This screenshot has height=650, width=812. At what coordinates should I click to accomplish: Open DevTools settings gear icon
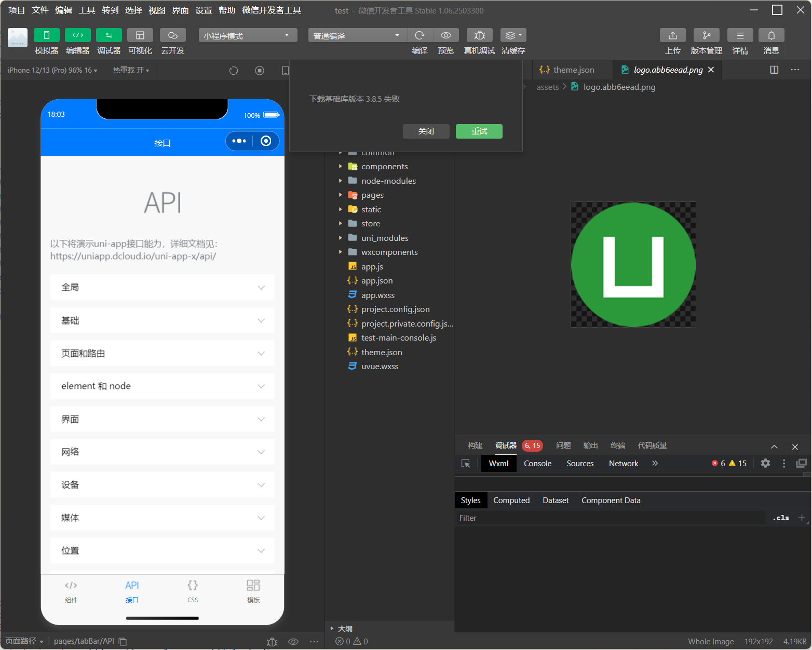point(765,463)
